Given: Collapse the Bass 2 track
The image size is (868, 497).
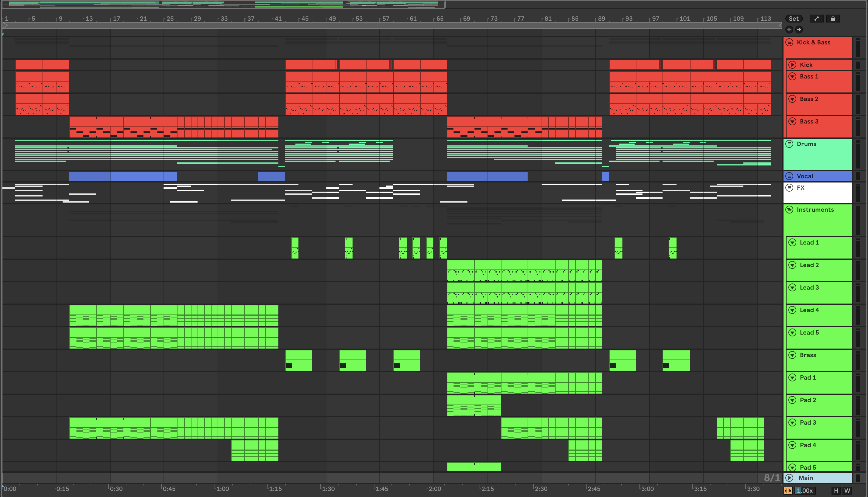Looking at the screenshot, I should click(793, 99).
